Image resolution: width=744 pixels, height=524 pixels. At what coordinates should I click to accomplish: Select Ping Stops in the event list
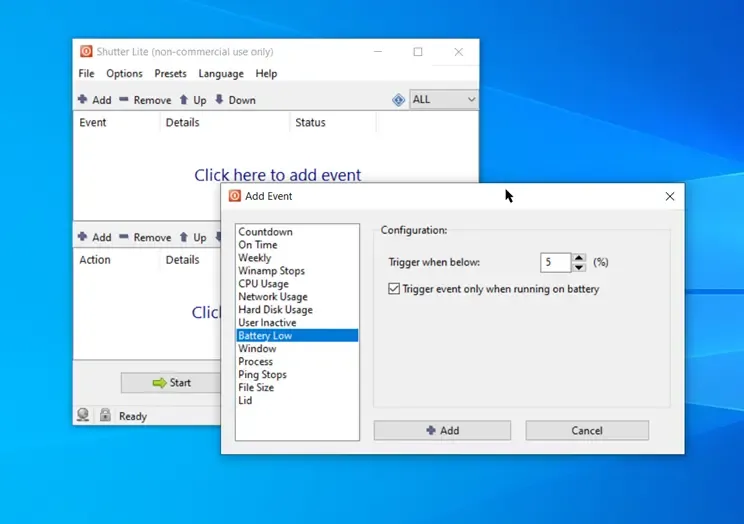click(x=297, y=374)
